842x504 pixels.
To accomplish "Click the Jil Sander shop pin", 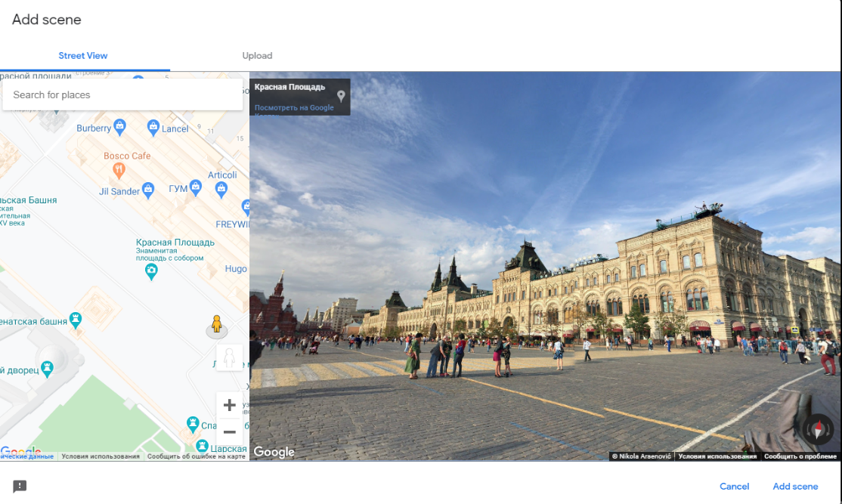I will click(x=148, y=189).
